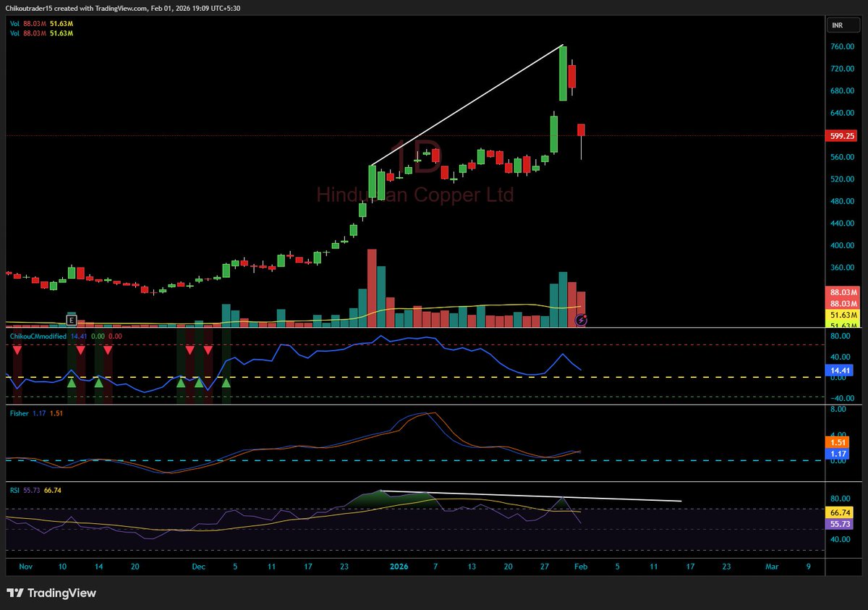
Task: Click the tallest green candle peaking near 760
Action: point(562,72)
